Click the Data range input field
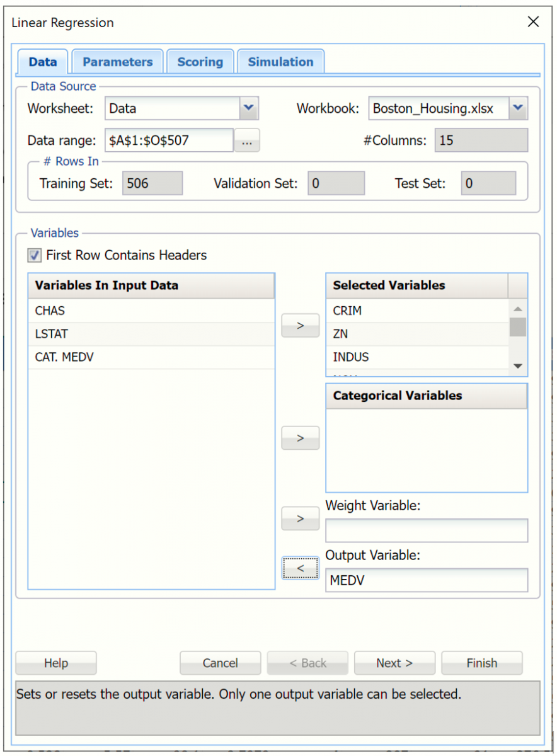 coord(169,140)
